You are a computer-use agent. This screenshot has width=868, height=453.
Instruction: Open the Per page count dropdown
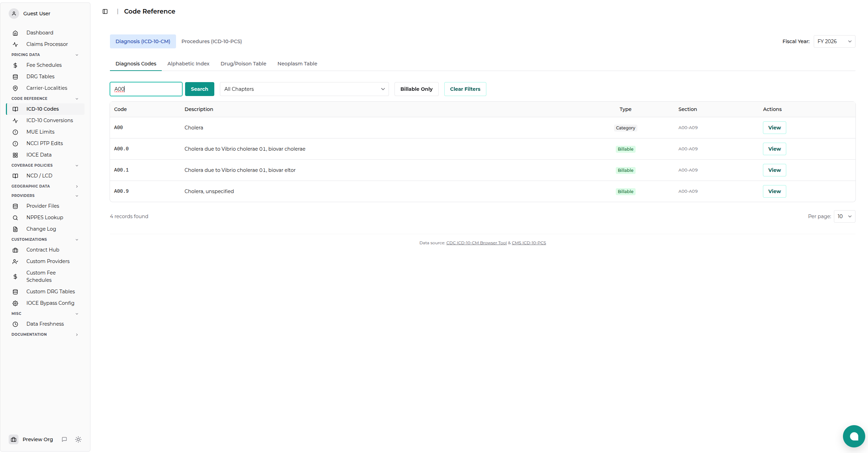point(844,216)
